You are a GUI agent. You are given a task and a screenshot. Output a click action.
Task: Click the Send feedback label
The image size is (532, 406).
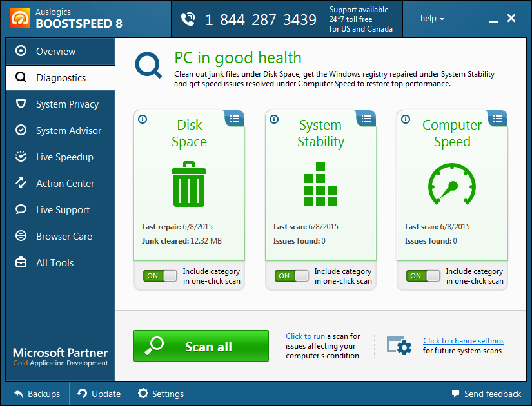pyautogui.click(x=492, y=394)
